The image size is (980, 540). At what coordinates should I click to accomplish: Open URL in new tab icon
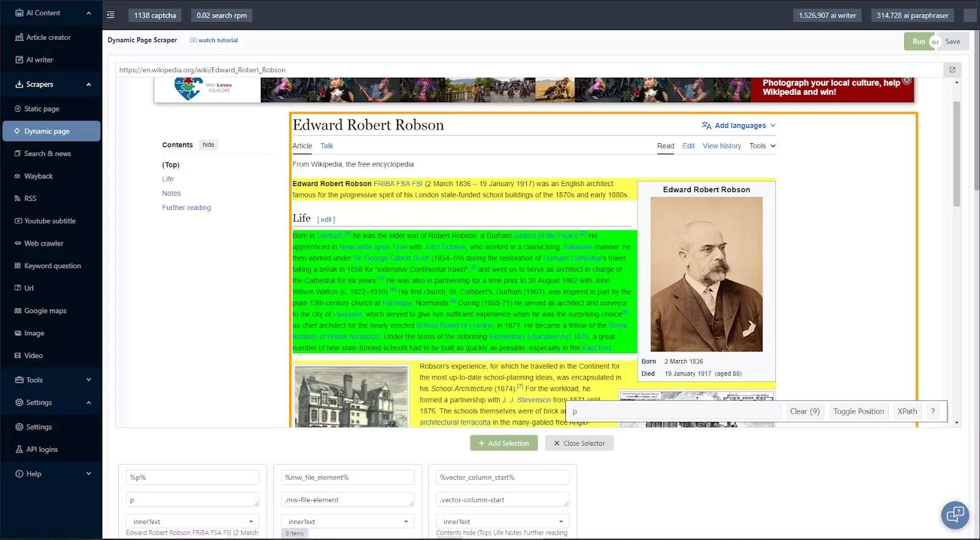[x=952, y=70]
